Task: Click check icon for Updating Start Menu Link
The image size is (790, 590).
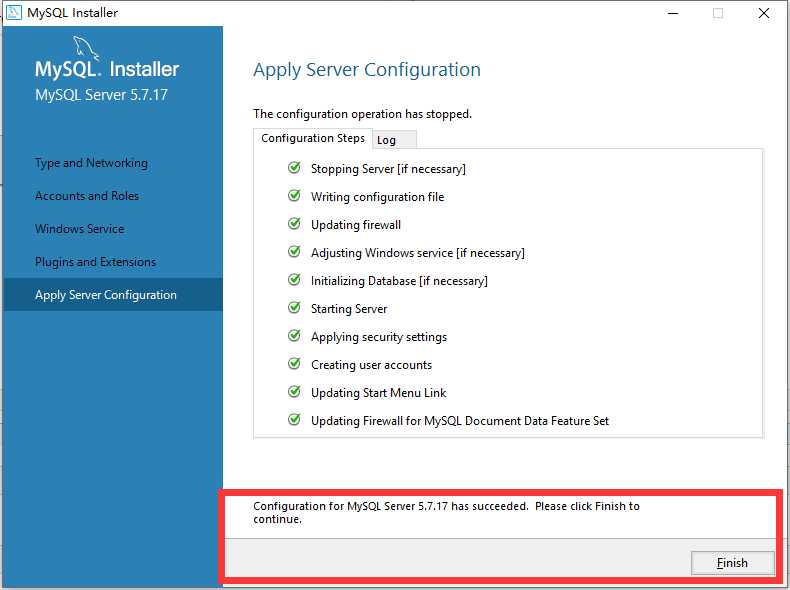Action: coord(294,391)
